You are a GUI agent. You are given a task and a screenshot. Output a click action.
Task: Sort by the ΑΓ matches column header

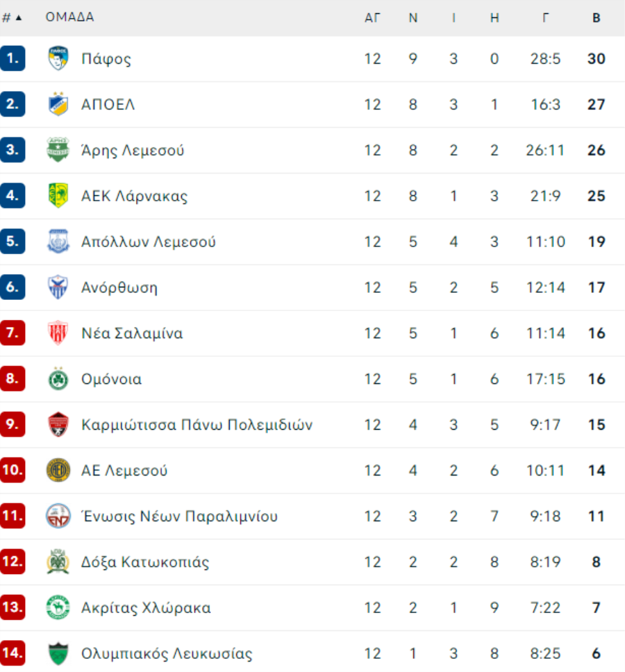pos(372,17)
